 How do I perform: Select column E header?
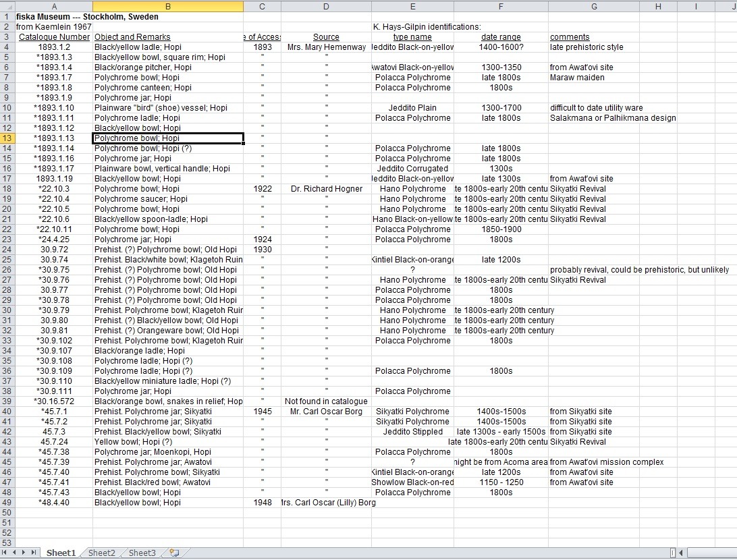tap(412, 6)
